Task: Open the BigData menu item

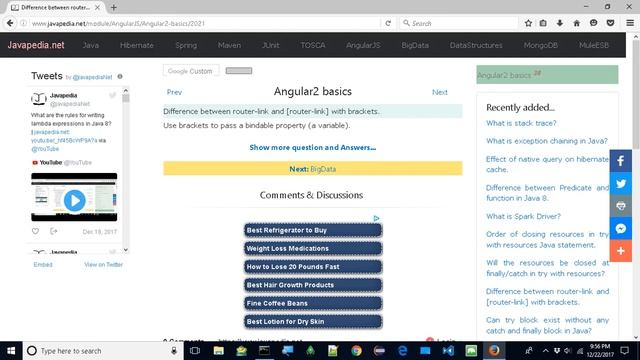Action: [x=415, y=45]
